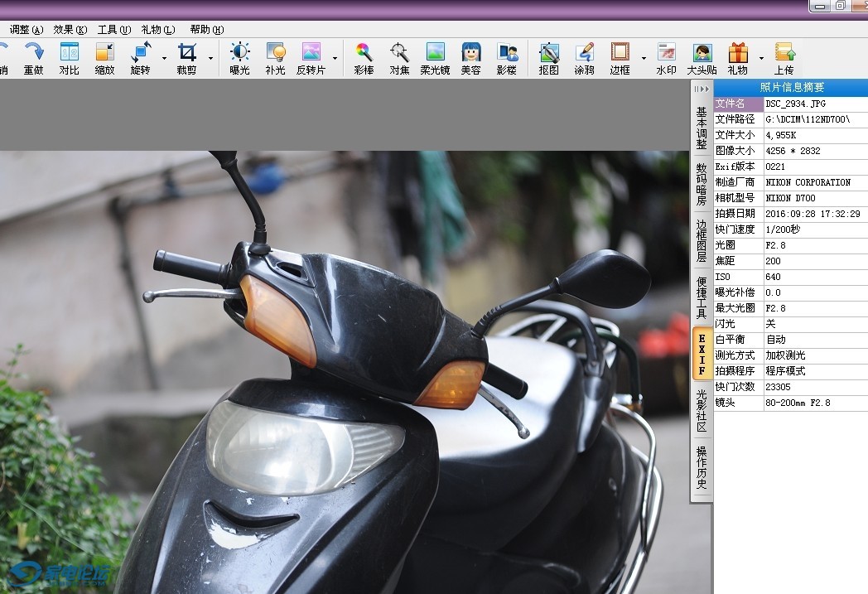Expand the 旋转 rotate dropdown arrow
Viewport: 868px width, 594px height.
coord(164,59)
